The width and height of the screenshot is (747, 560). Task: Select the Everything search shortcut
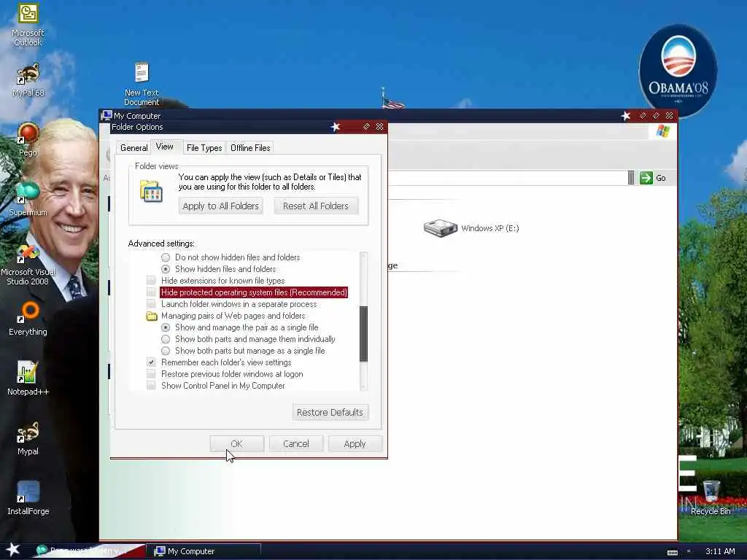(x=28, y=319)
